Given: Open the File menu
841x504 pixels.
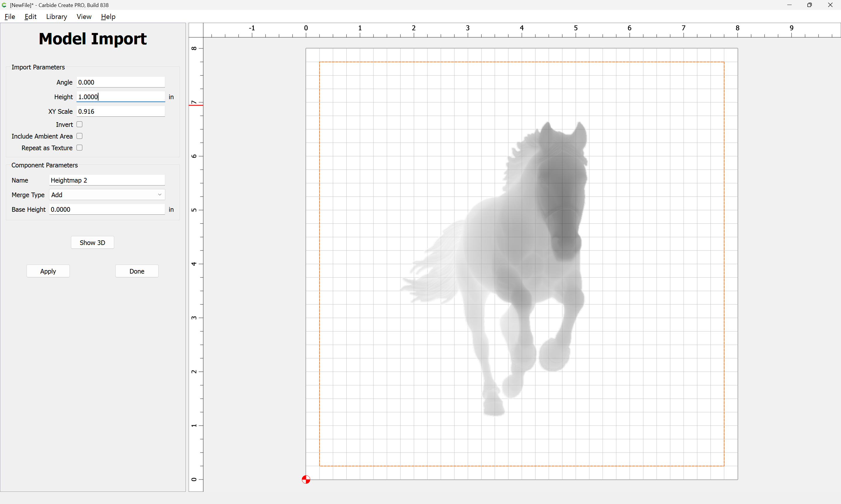Looking at the screenshot, I should 10,17.
